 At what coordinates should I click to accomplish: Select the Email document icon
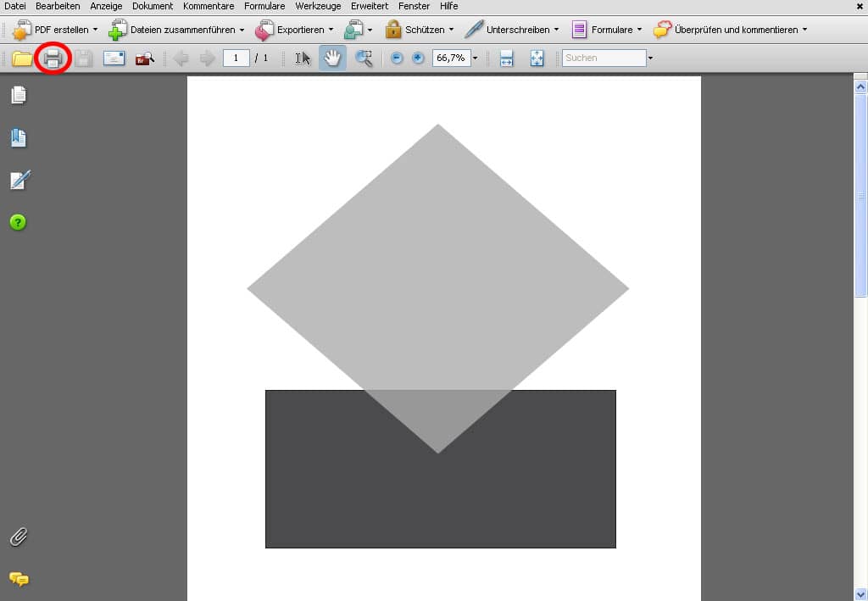114,58
